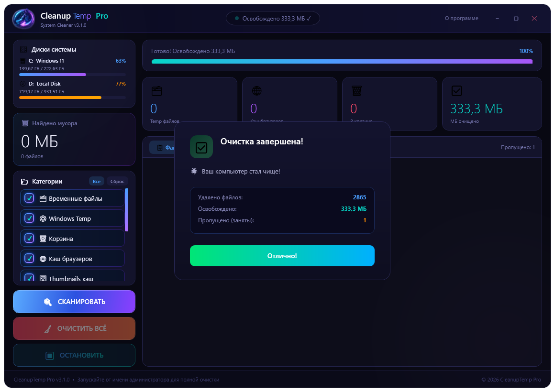Click the D: drive usage bar
This screenshot has height=392, width=555.
pos(72,98)
